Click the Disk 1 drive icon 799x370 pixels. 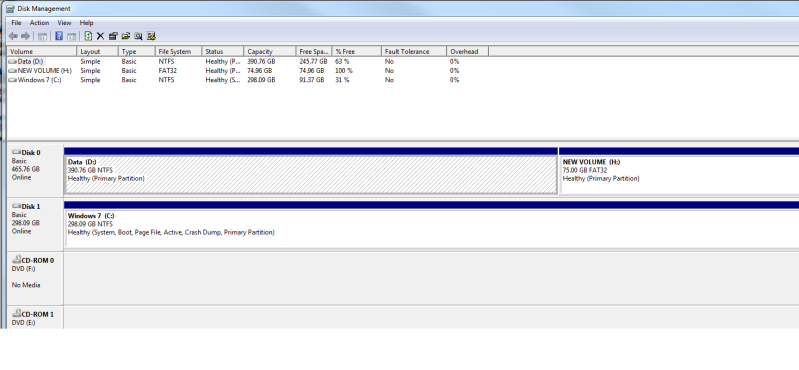tap(16, 206)
